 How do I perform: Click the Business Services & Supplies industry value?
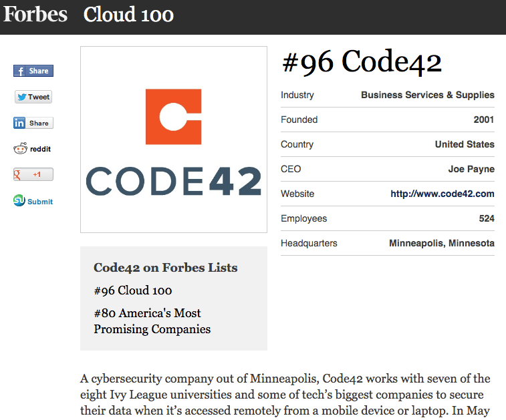(x=427, y=95)
